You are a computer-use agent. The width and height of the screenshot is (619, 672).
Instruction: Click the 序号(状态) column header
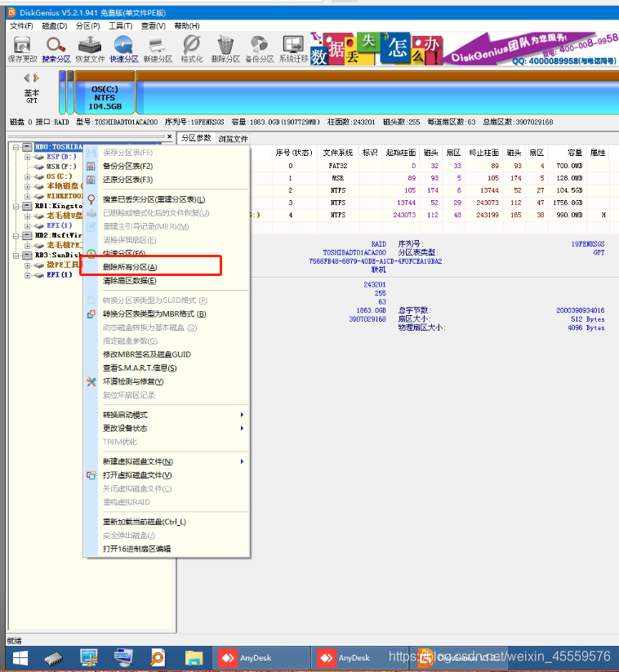pyautogui.click(x=294, y=153)
